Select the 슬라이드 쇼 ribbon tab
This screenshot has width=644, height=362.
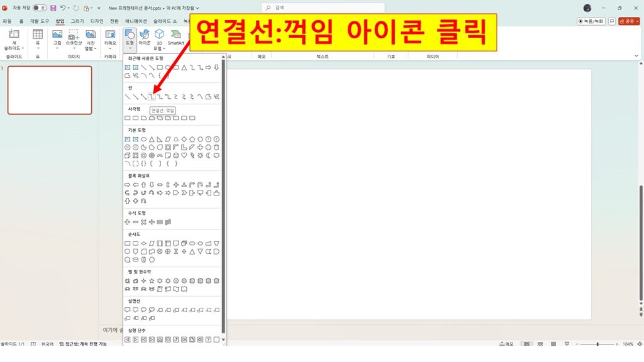coord(165,21)
